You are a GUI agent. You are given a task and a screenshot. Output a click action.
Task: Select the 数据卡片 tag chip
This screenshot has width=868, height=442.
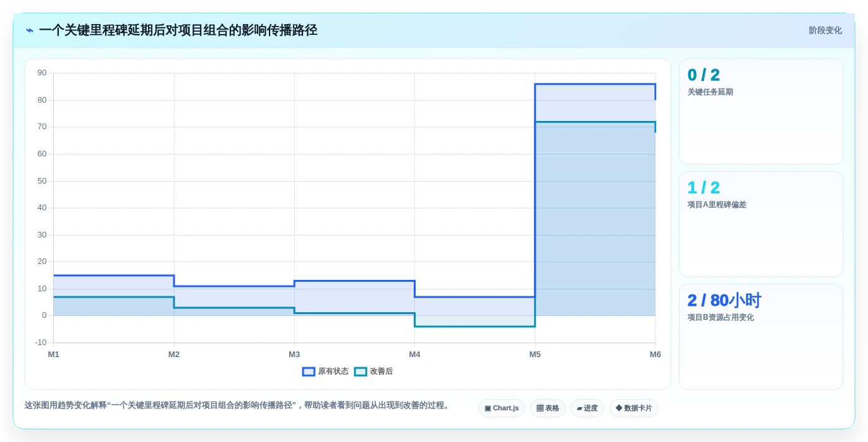pos(634,408)
